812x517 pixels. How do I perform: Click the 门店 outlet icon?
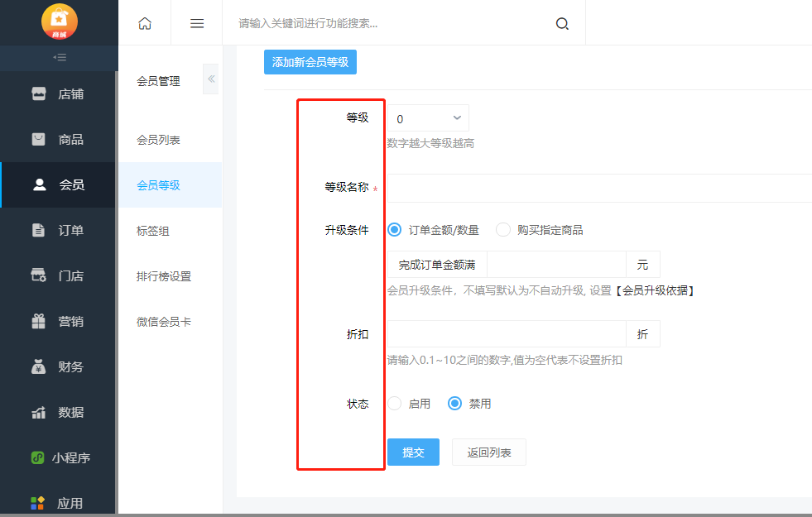point(39,275)
